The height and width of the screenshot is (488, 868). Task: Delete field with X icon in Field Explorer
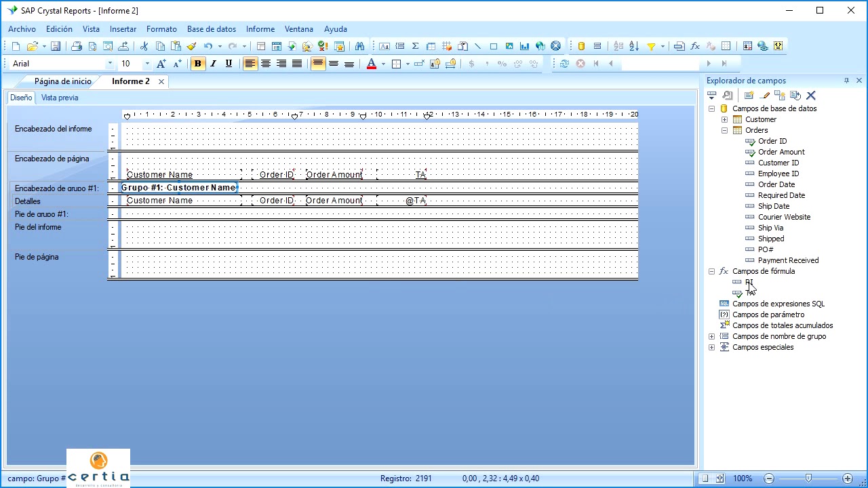click(811, 96)
